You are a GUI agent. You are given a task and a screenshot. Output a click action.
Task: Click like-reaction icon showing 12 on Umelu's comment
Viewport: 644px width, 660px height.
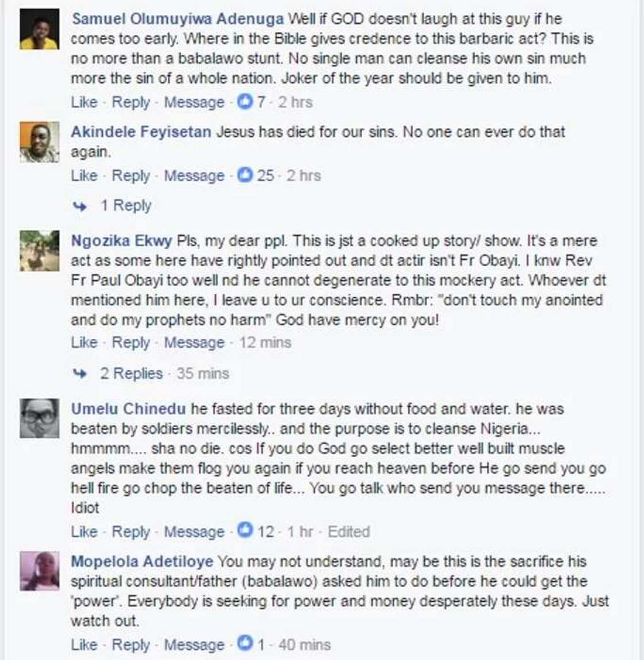coord(246,531)
